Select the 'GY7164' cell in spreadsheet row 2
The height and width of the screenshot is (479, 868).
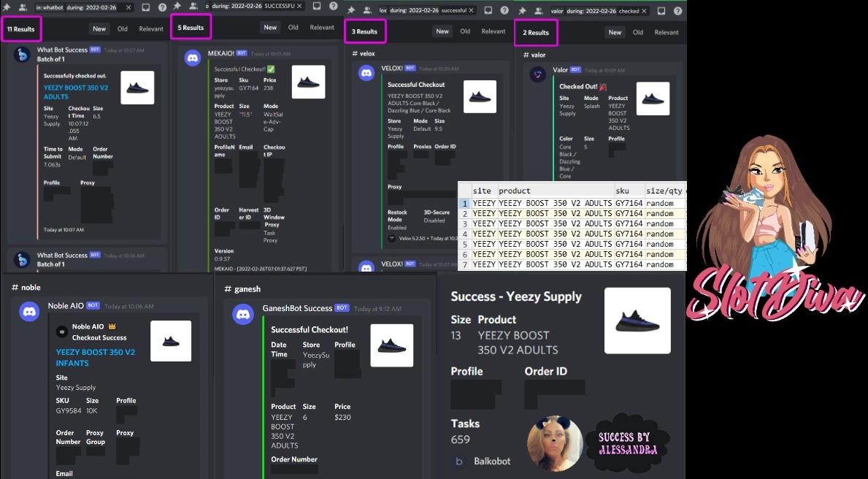click(629, 213)
